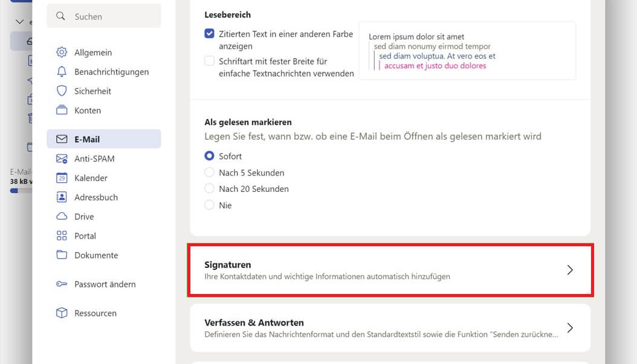
Task: Choose the Nie radio button
Action: click(209, 205)
